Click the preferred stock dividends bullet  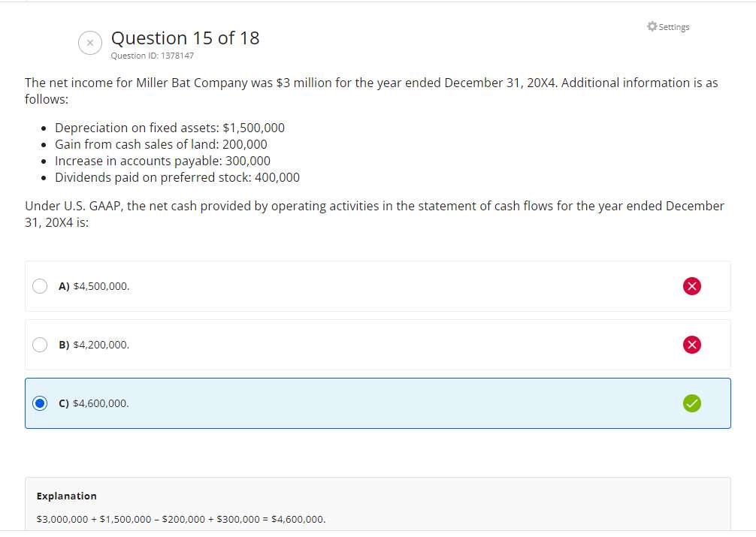pyautogui.click(x=177, y=177)
